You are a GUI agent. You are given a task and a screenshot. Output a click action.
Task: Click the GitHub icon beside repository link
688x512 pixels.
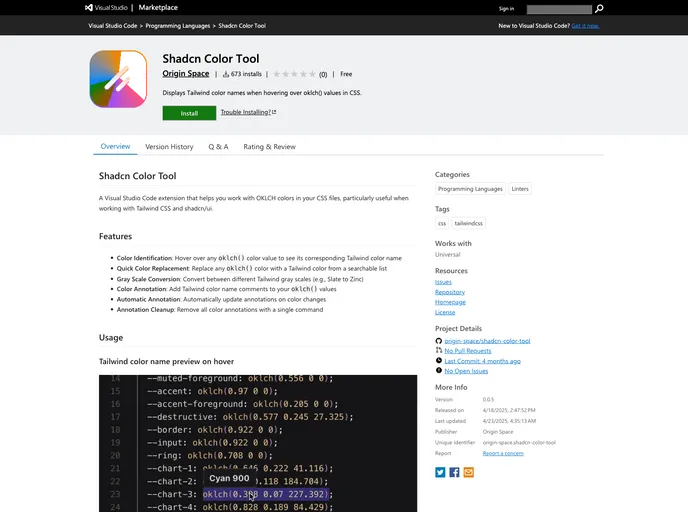pos(438,341)
